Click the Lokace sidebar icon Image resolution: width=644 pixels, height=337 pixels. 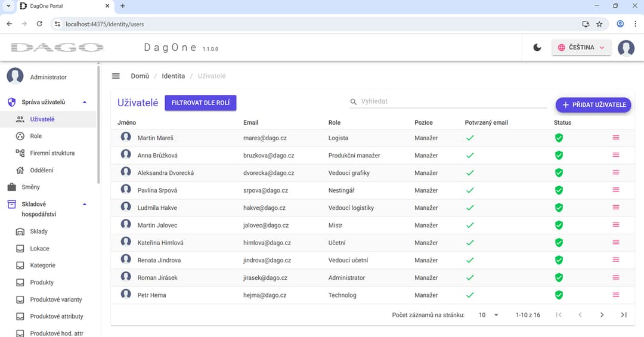click(x=20, y=249)
